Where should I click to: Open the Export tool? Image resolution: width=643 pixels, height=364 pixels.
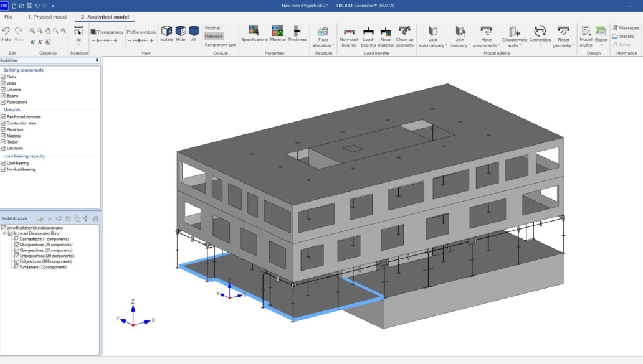pos(600,34)
